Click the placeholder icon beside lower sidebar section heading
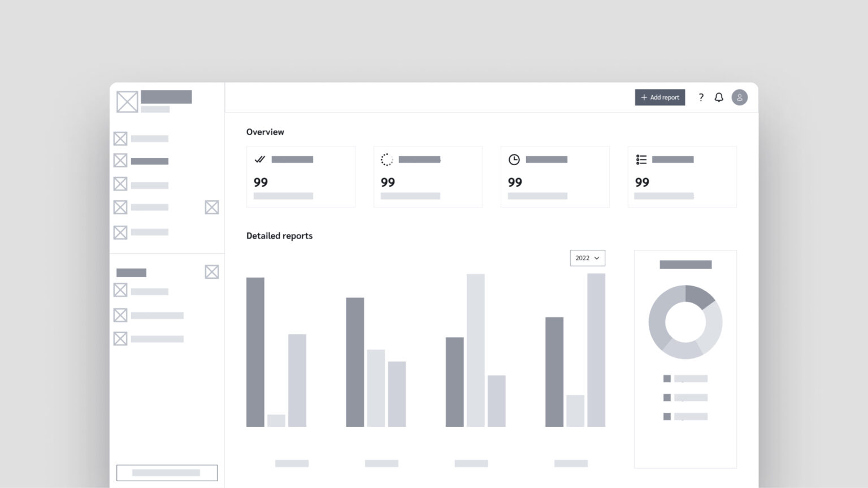This screenshot has height=488, width=868. [212, 272]
